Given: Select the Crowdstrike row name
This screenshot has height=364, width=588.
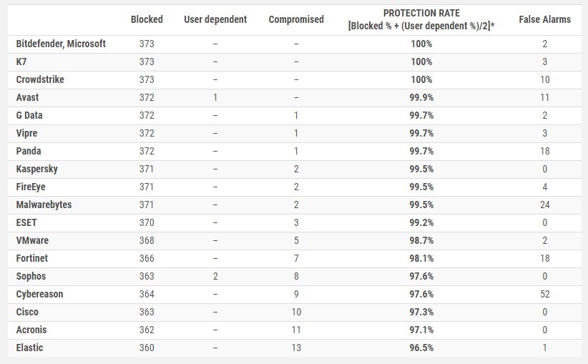Looking at the screenshot, I should pyautogui.click(x=40, y=79).
